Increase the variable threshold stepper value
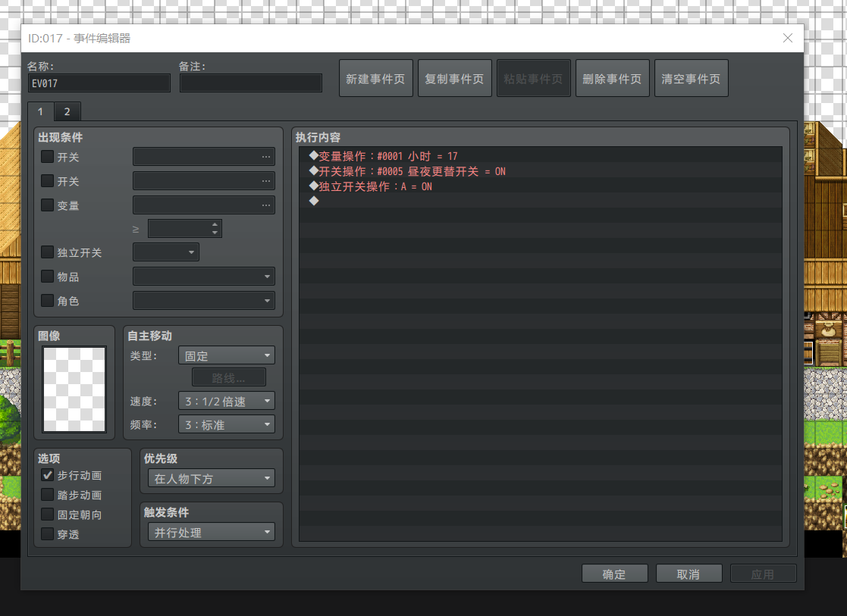This screenshot has width=847, height=616. tap(215, 224)
